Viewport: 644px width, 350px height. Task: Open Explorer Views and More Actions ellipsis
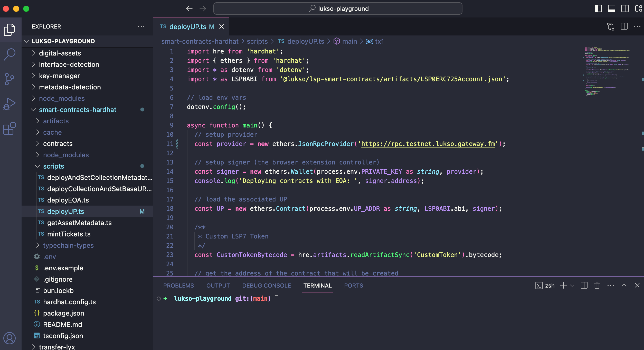[141, 26]
